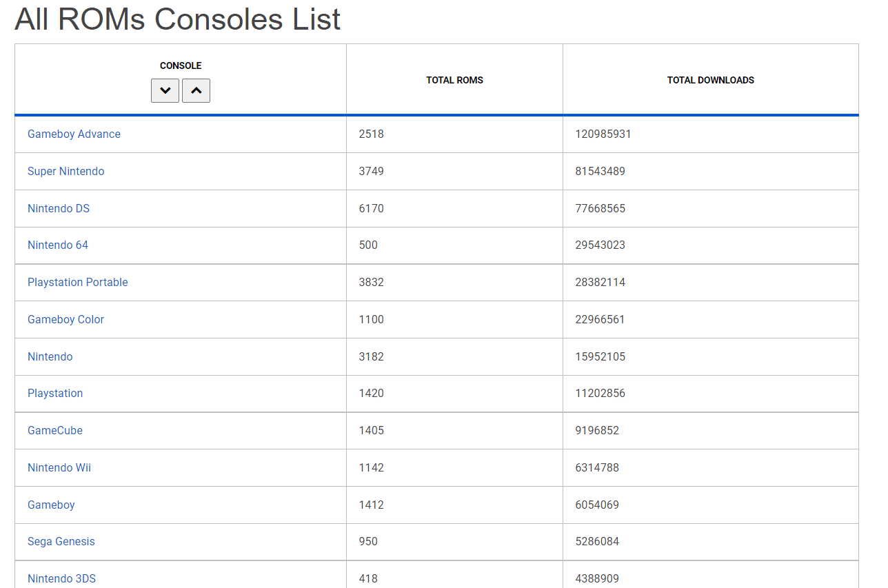Click downloads count 5286084
The image size is (888, 588).
597,541
